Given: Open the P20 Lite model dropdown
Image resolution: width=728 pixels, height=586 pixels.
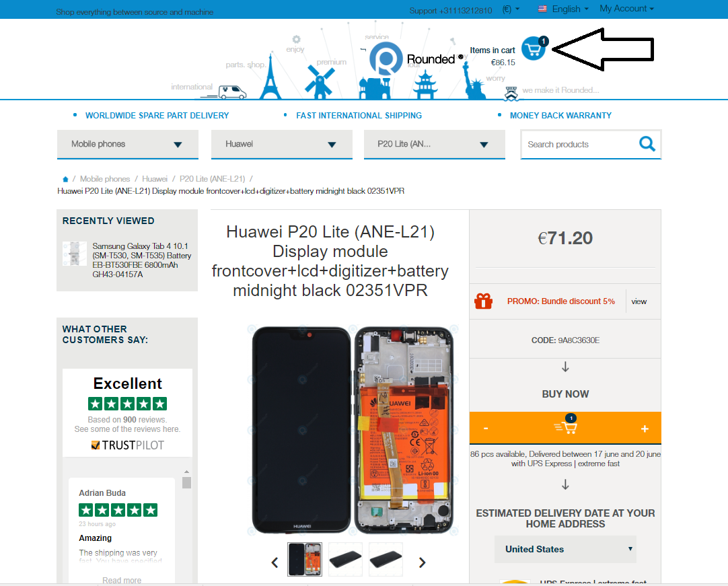Looking at the screenshot, I should pos(435,144).
